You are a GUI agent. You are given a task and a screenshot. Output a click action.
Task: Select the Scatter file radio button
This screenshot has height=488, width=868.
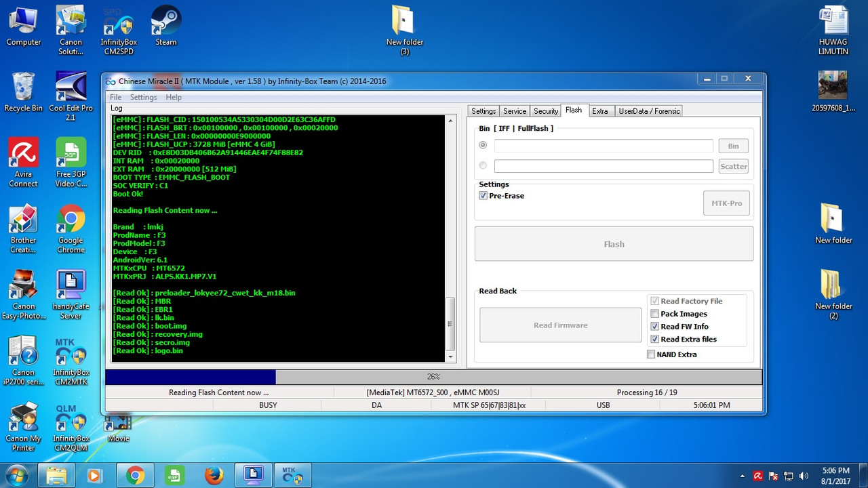point(483,165)
